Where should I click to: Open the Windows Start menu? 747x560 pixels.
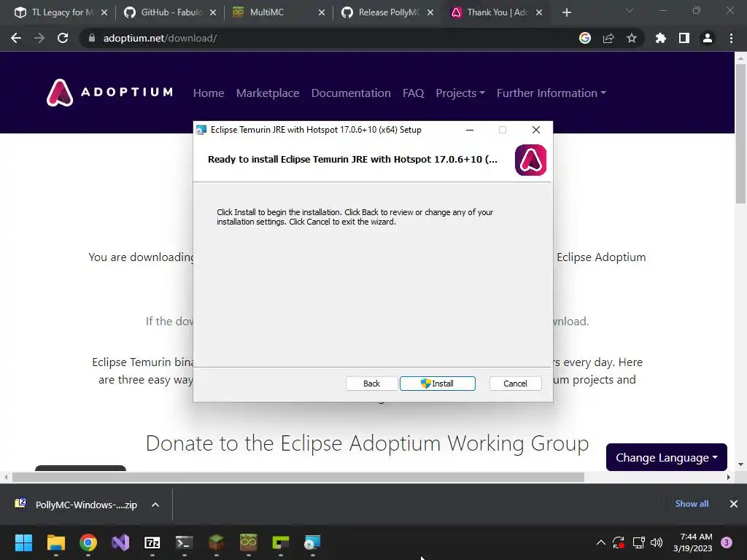(x=24, y=542)
